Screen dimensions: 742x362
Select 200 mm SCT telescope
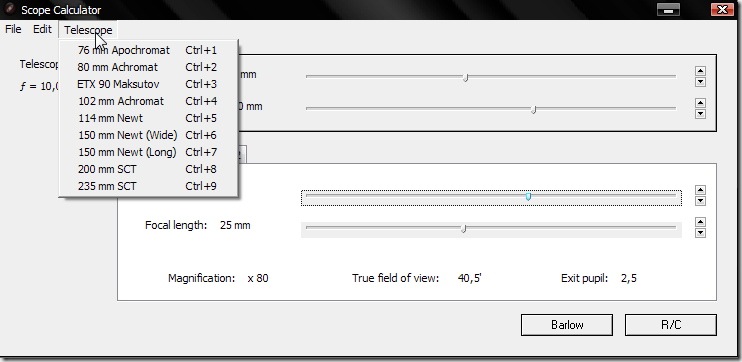(147, 169)
